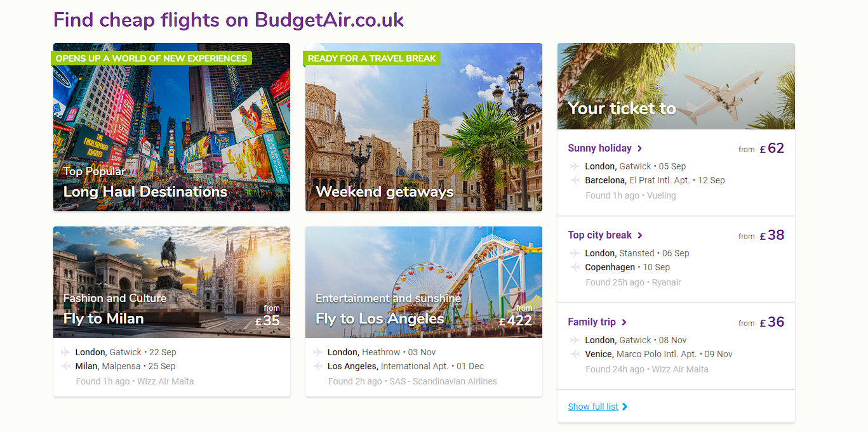Click the Your ticket to banner image
Image resolution: width=868 pixels, height=432 pixels.
[676, 86]
